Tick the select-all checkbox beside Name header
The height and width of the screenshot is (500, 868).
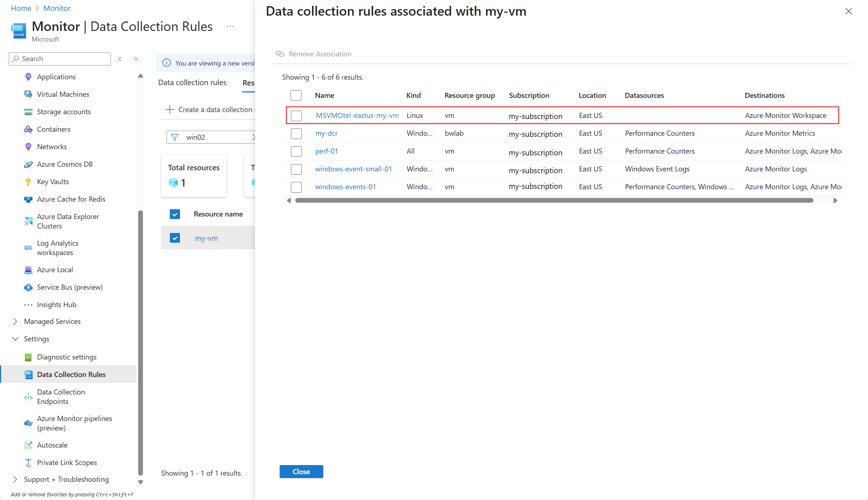[x=296, y=95]
